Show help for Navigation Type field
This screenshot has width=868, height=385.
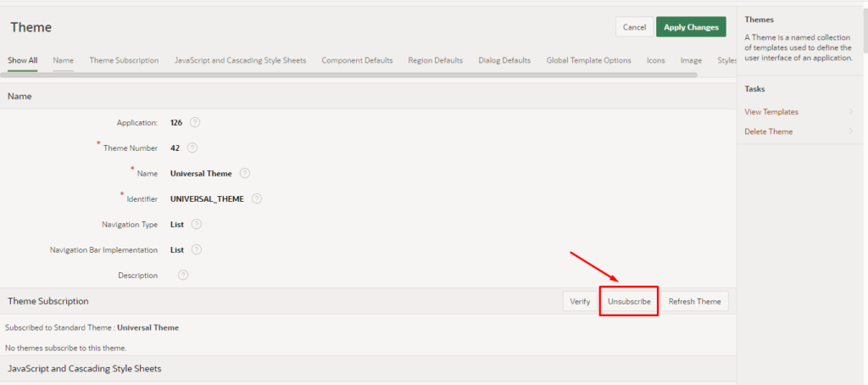[196, 224]
